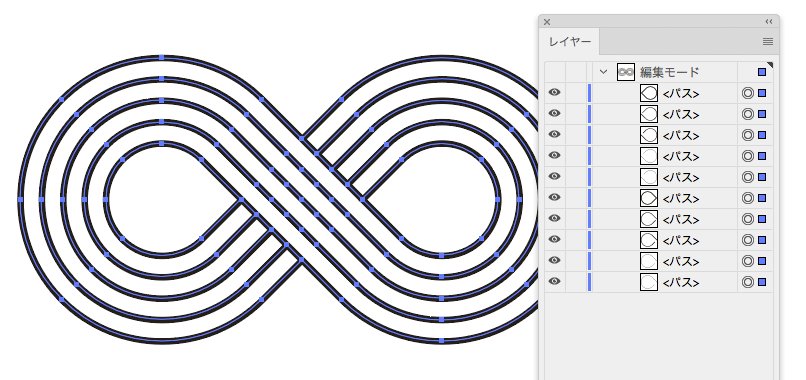Screen dimensions: 806x380
Task: Click target circle of fifth path row
Action: click(x=747, y=177)
